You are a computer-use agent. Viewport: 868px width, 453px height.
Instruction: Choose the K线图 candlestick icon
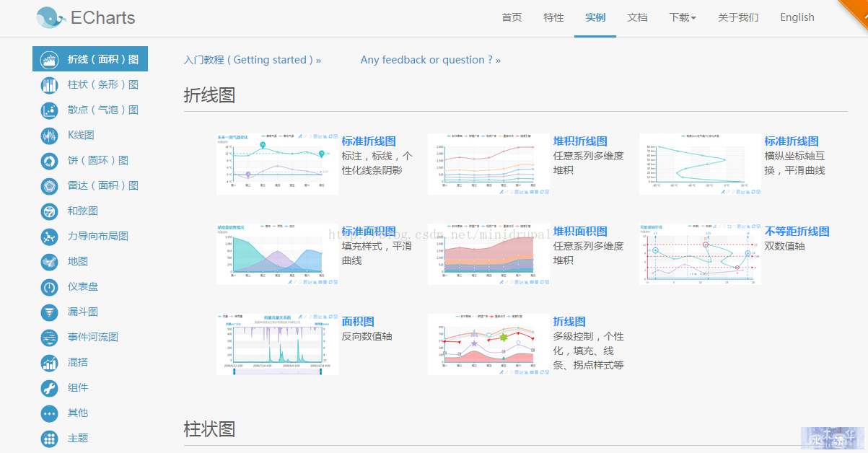50,136
